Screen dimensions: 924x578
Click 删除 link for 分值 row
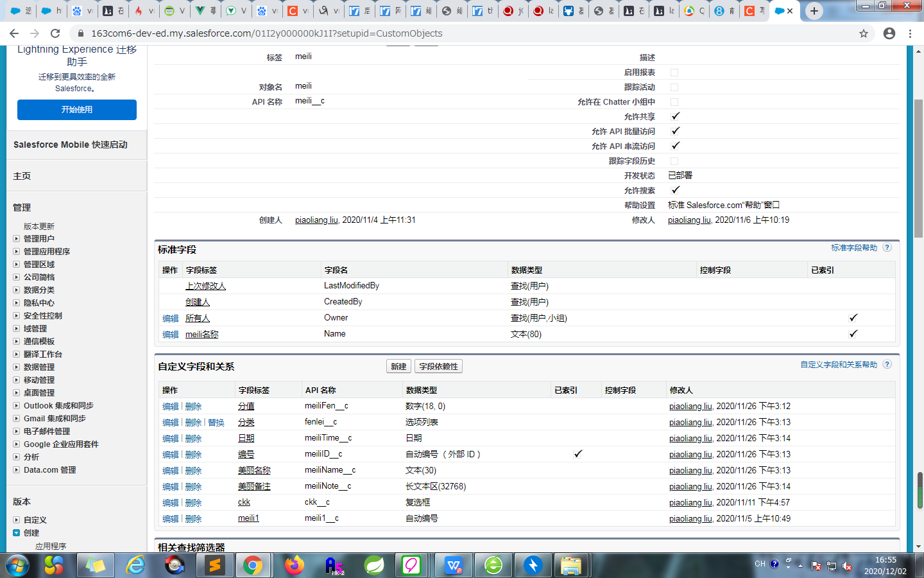(x=193, y=406)
